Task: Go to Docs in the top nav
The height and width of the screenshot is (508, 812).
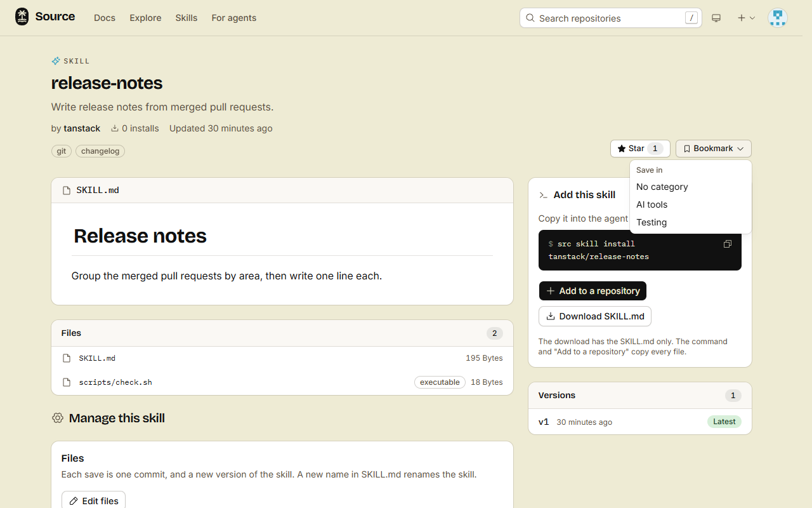Action: (x=105, y=18)
